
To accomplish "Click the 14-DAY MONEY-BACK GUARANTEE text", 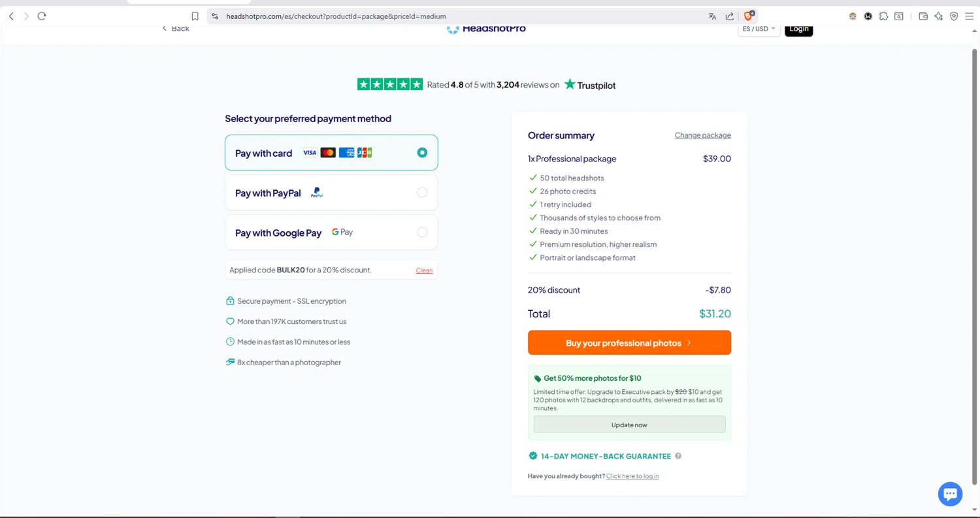I will coord(606,456).
